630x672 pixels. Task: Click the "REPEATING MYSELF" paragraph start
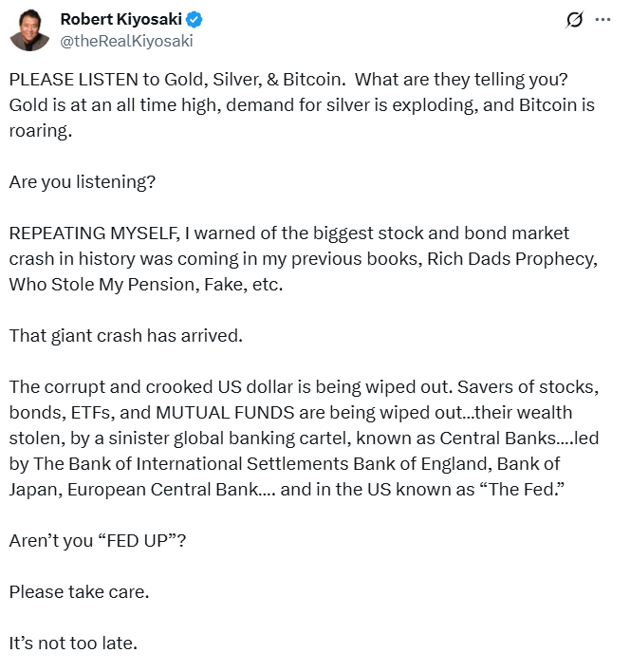95,233
